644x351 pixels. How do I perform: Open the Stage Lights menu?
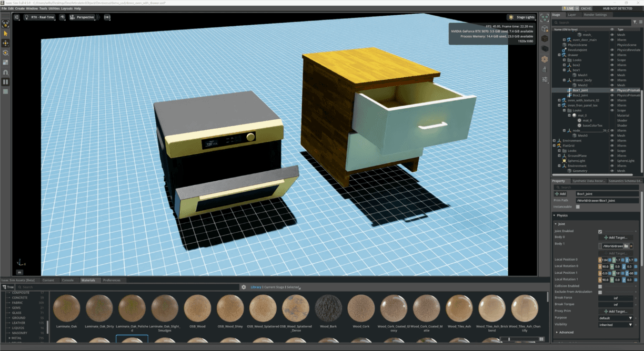(521, 17)
